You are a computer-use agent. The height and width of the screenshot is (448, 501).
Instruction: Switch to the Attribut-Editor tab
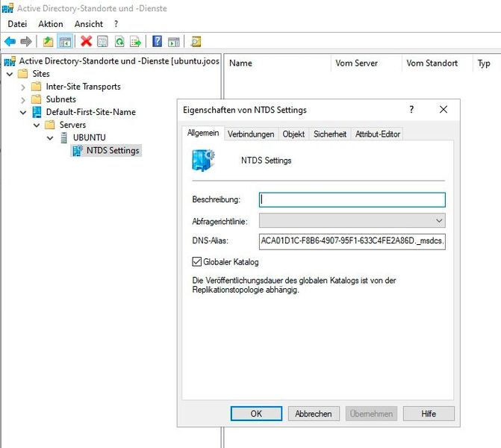[x=377, y=134]
